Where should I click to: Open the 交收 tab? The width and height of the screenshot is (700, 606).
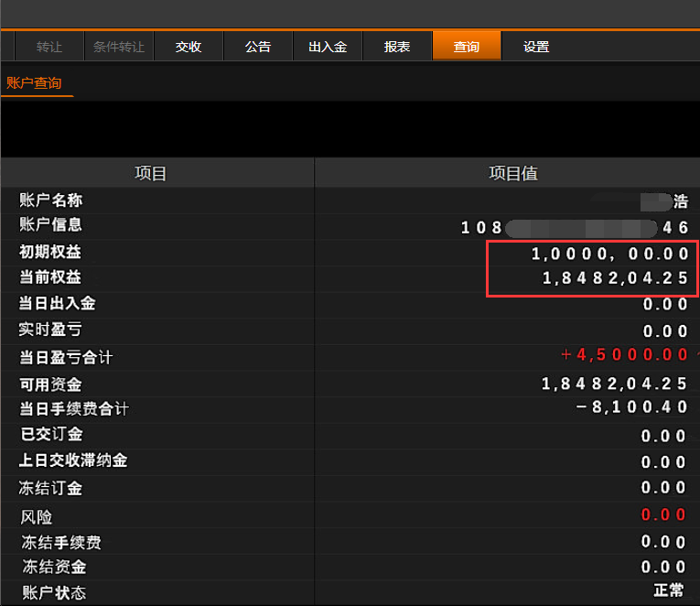[x=188, y=47]
